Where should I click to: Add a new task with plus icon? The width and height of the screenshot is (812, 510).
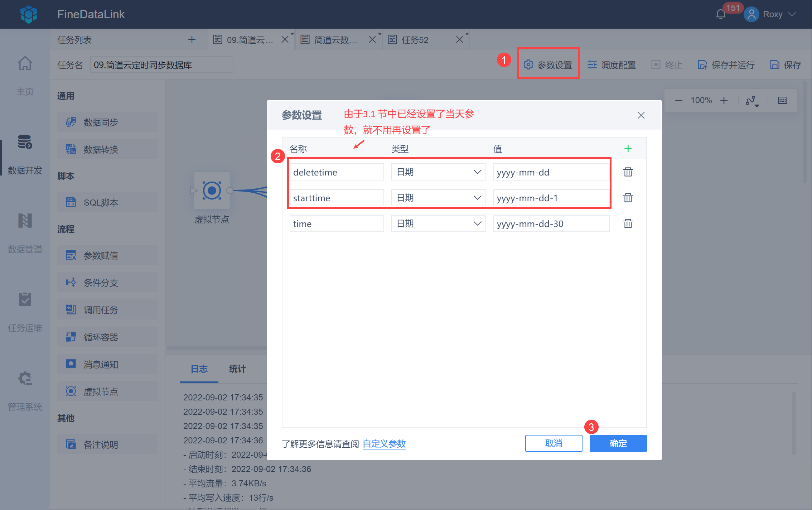tap(192, 39)
